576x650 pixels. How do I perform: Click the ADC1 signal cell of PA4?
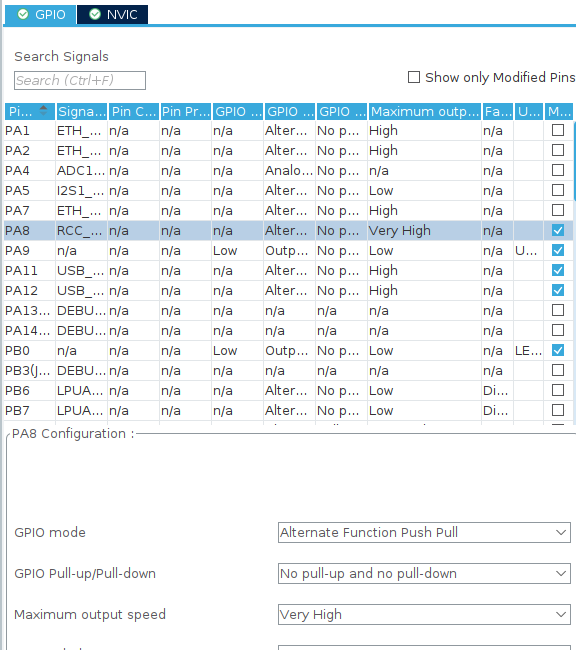pos(82,170)
